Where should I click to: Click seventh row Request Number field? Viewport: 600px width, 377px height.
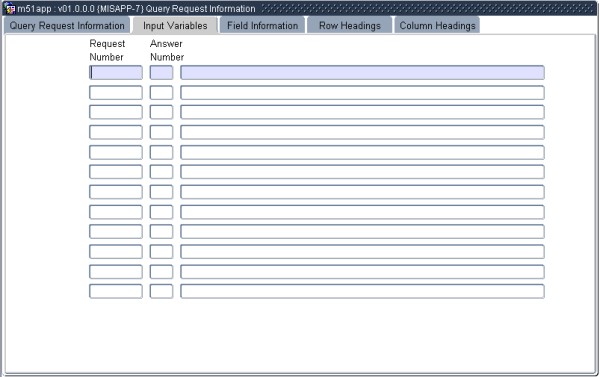[x=116, y=192]
